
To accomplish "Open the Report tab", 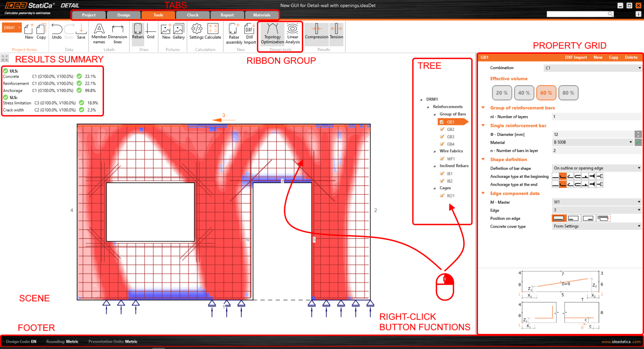I will (x=226, y=15).
